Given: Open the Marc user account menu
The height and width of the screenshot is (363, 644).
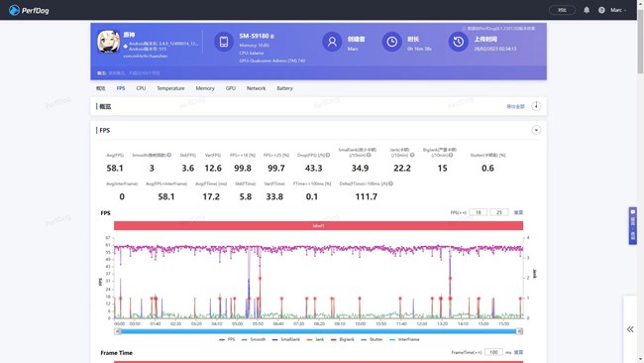Looking at the screenshot, I should 617,10.
